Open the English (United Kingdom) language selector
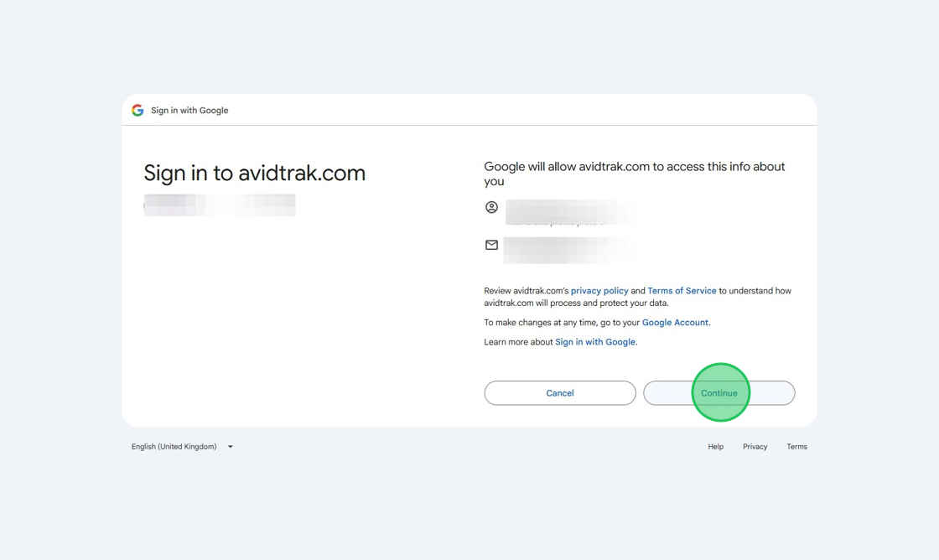939x560 pixels. (x=174, y=447)
